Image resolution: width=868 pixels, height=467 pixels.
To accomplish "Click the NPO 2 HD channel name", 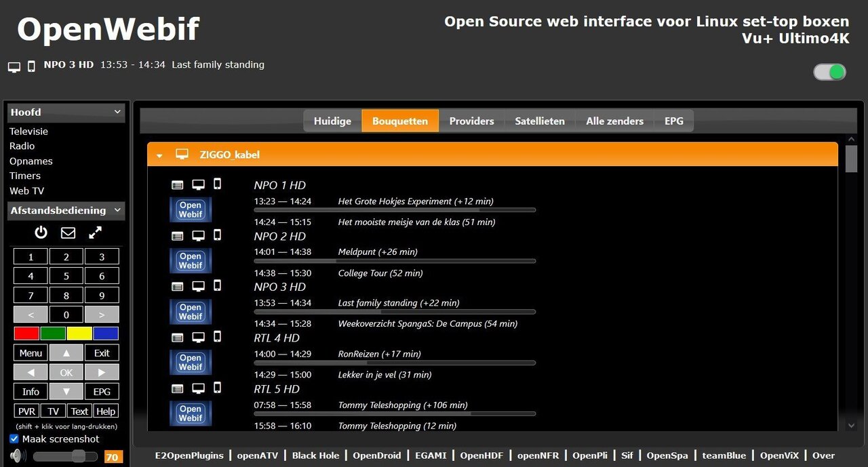I will pyautogui.click(x=280, y=237).
